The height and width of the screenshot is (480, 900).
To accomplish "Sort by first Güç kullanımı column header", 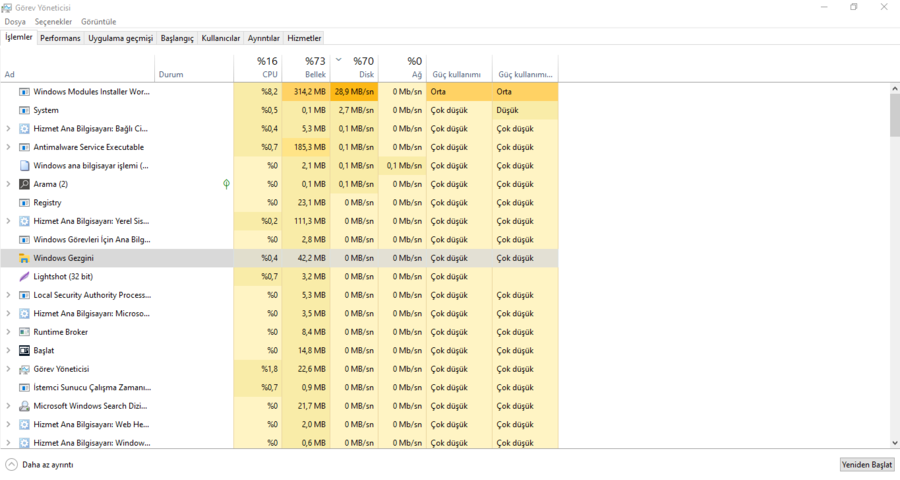I will (x=459, y=68).
